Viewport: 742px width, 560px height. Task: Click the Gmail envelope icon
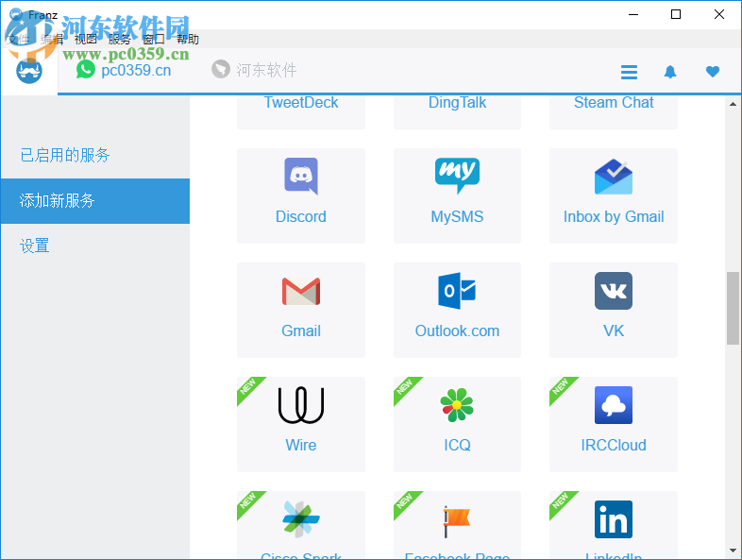(301, 291)
